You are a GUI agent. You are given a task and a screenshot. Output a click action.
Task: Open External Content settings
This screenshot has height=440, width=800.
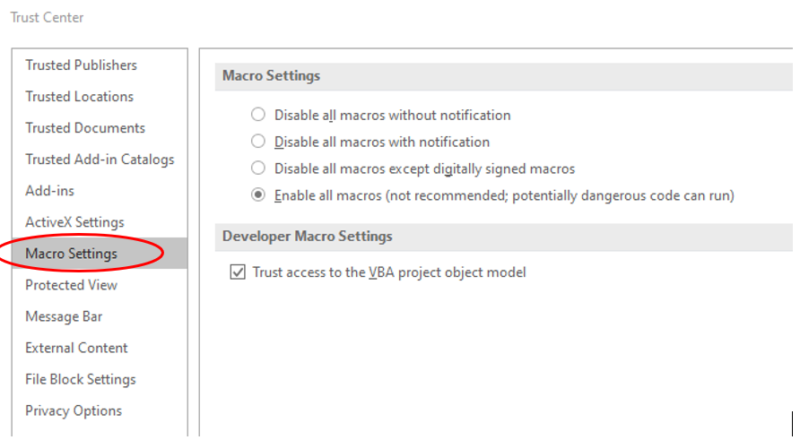point(76,348)
